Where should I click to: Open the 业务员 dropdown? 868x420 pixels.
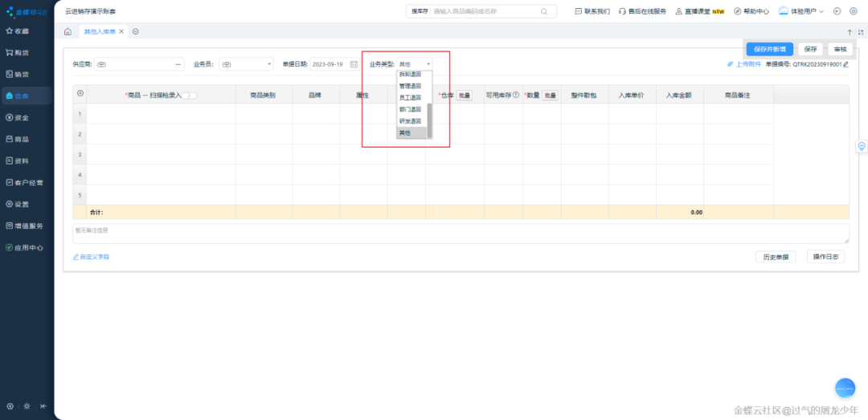pos(246,64)
